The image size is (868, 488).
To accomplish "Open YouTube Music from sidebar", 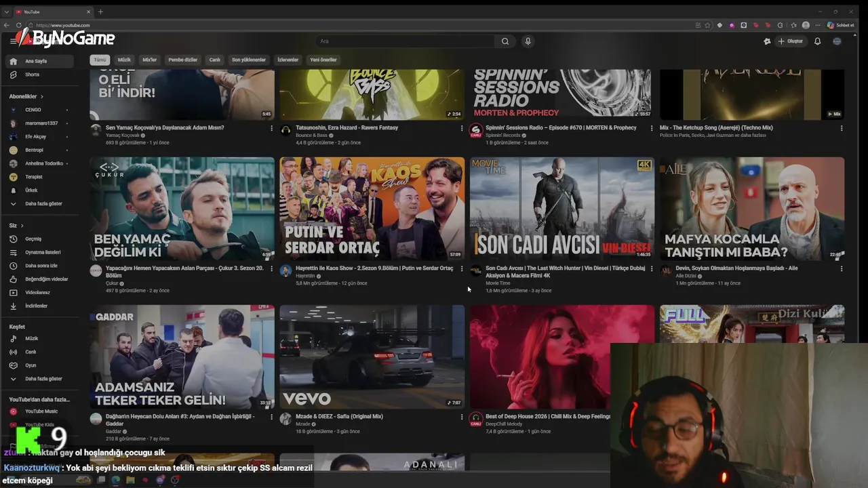I will click(41, 411).
